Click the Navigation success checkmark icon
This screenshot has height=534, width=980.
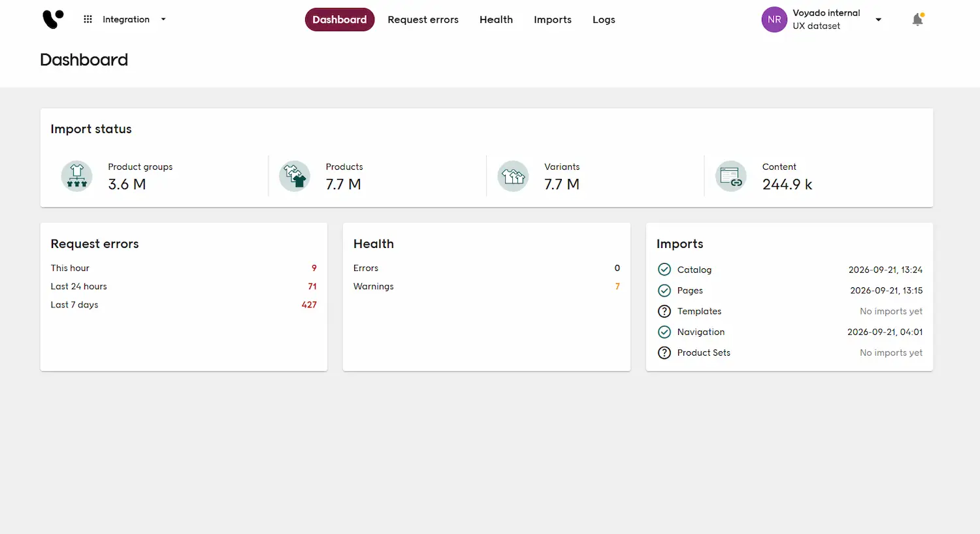664,332
